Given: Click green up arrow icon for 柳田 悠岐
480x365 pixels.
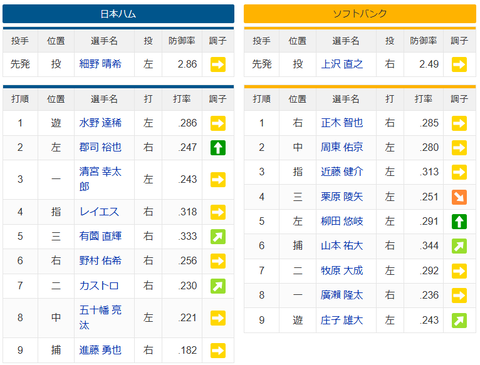Looking at the screenshot, I should coord(459,222).
